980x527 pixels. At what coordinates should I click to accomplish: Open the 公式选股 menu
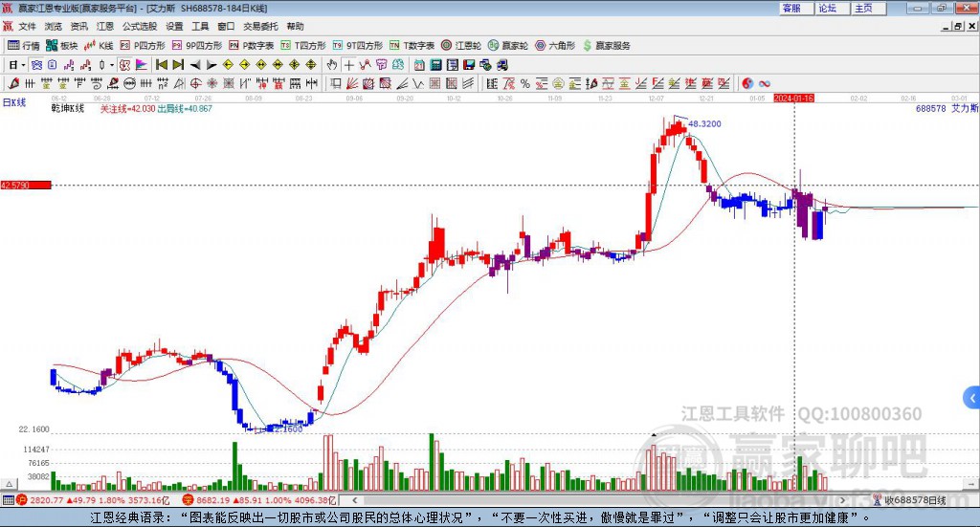point(140,26)
